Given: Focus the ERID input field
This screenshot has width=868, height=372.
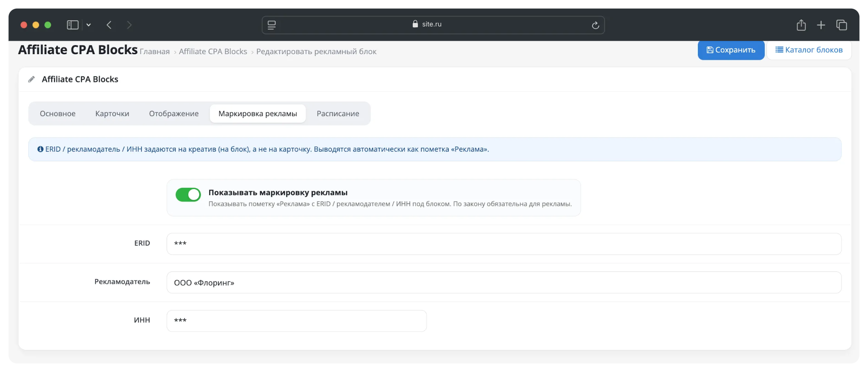Looking at the screenshot, I should [504, 244].
